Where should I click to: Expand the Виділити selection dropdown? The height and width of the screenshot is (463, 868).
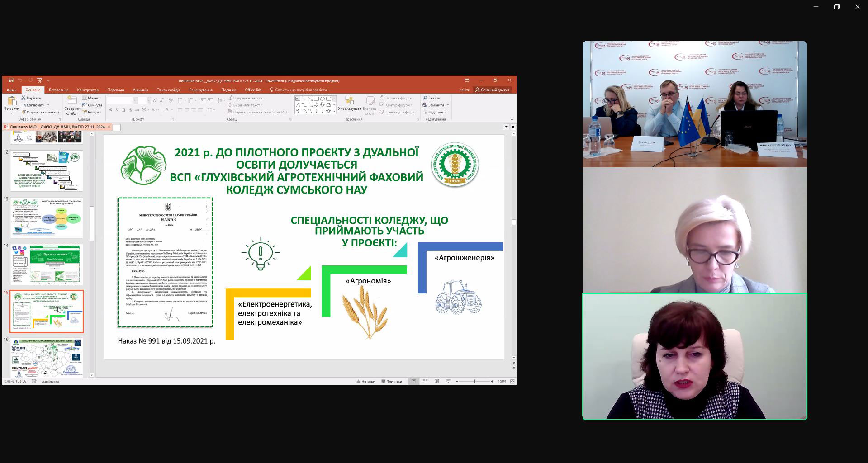(435, 112)
